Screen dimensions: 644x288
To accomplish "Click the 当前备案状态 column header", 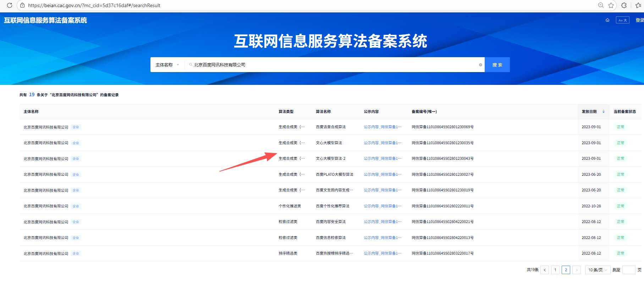I will pyautogui.click(x=625, y=112).
